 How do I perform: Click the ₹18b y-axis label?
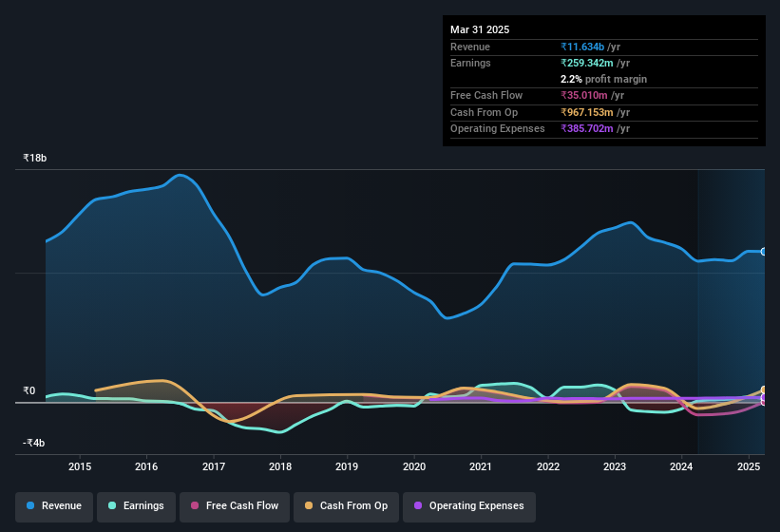[35, 158]
